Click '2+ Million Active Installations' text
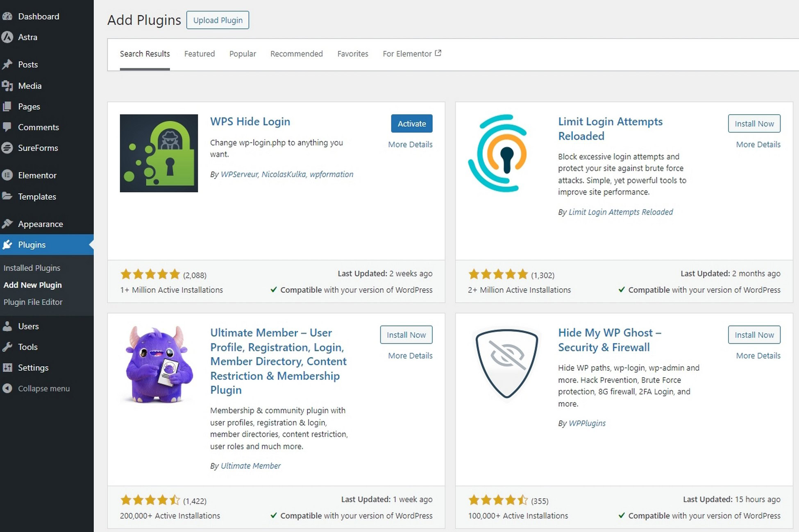799x532 pixels. pos(519,290)
